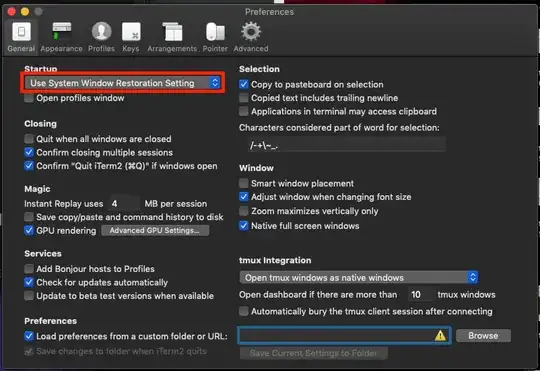Screen dimensions: 540x371
Task: Enable Quit when all windows are closed
Action: pos(29,139)
